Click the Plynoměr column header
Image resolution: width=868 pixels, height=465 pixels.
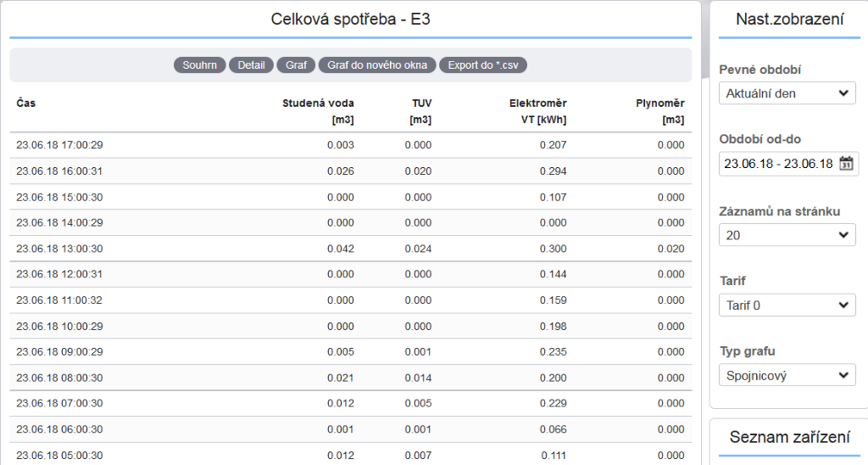coord(659,111)
